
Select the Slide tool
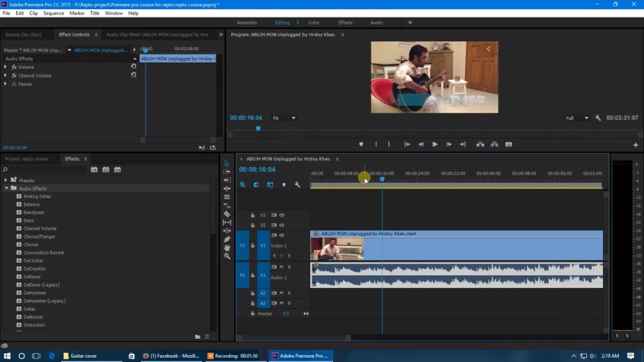(x=227, y=231)
